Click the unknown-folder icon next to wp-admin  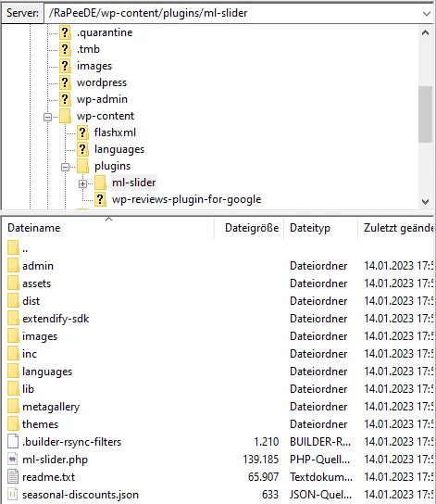tap(65, 99)
